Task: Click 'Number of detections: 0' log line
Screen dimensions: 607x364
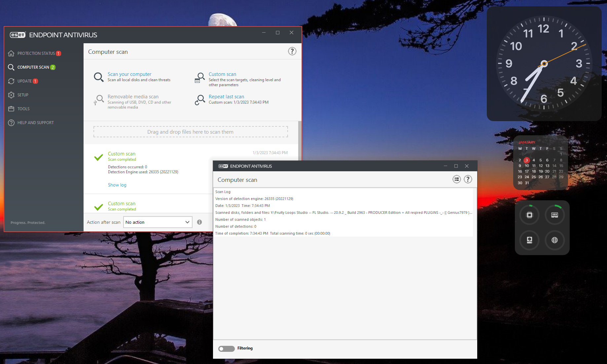Action: 236,226
